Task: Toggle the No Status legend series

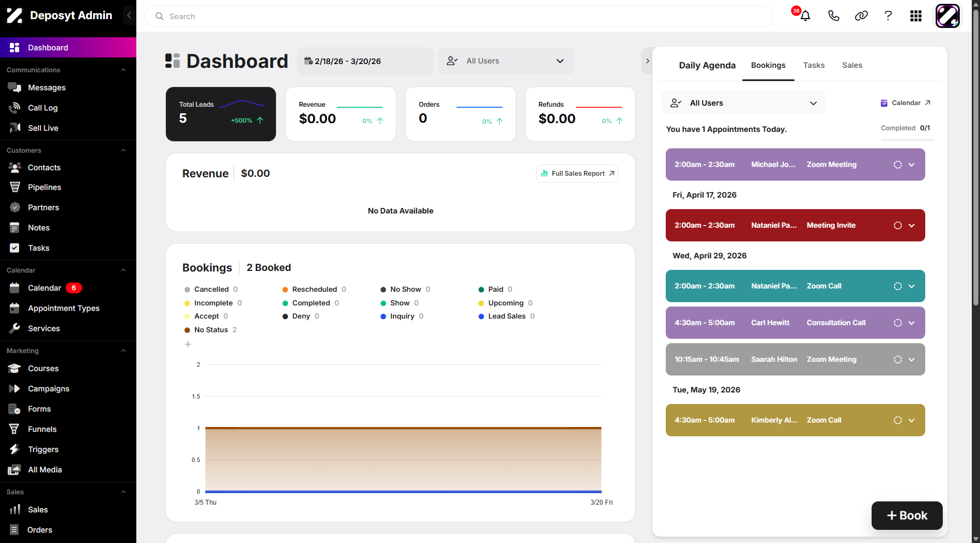Action: tap(211, 330)
